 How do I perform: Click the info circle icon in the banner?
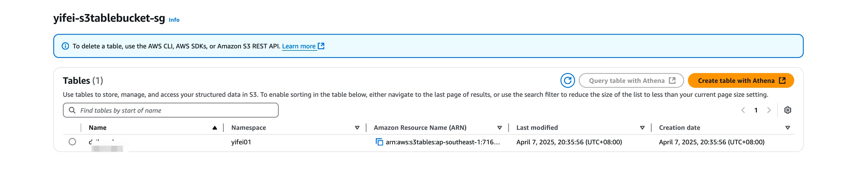pyautogui.click(x=65, y=46)
